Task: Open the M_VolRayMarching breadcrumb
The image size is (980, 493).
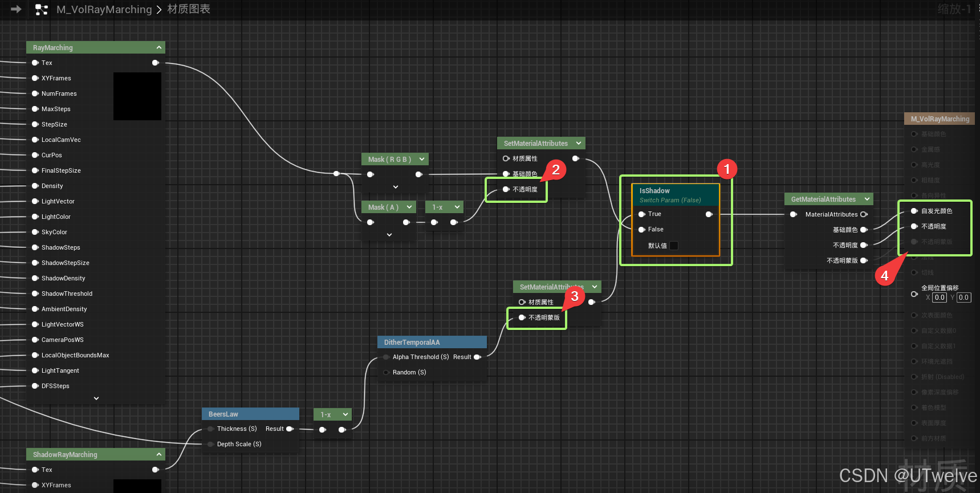Action: 104,9
